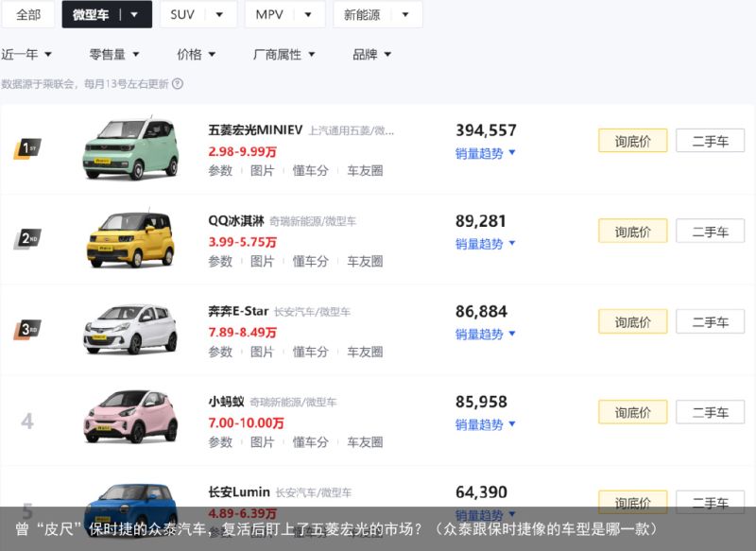Click 二手车 for QQ冰淇淋

tap(711, 231)
